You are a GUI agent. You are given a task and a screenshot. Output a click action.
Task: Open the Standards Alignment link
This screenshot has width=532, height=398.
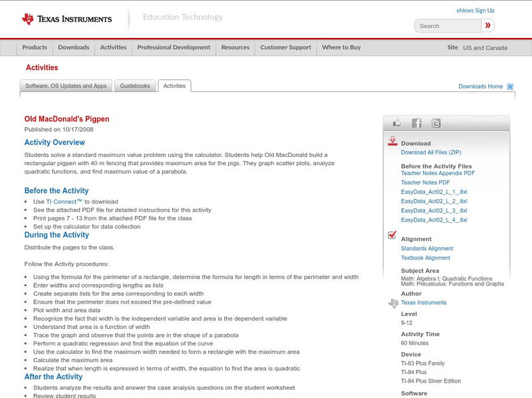(x=427, y=248)
